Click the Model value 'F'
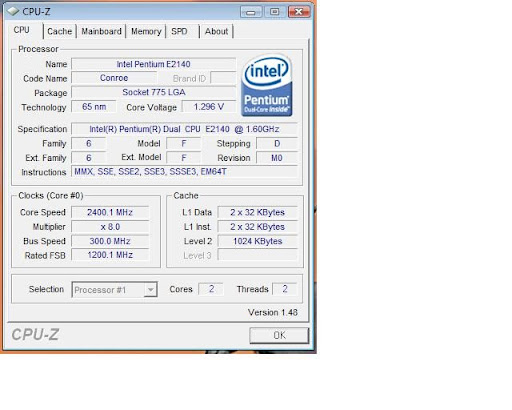Image resolution: width=512 pixels, height=410 pixels. [x=184, y=144]
